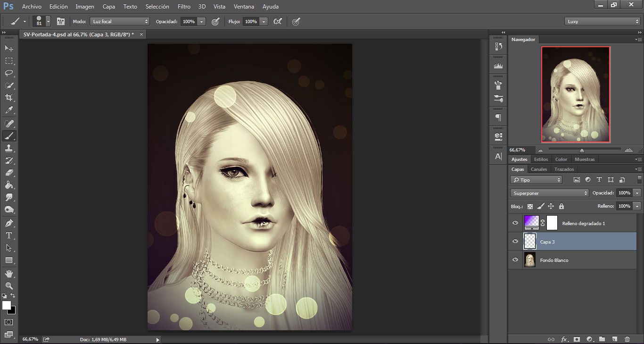Viewport: 644px width, 344px height.
Task: Open the Flujo dropdown arrow
Action: click(264, 21)
